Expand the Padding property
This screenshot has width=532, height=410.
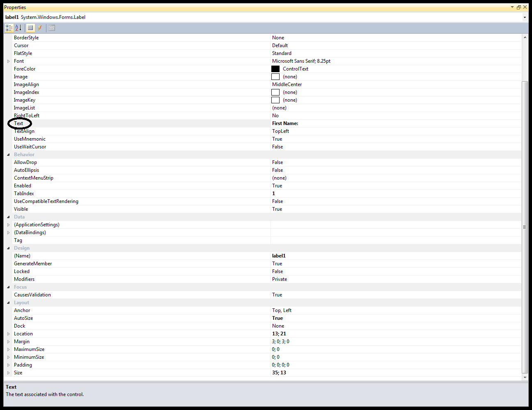coord(8,365)
